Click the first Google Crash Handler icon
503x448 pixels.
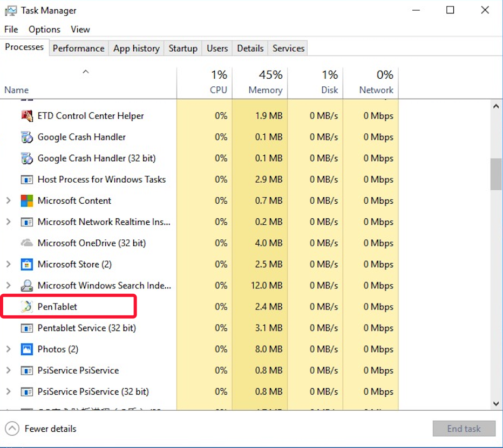tap(26, 137)
